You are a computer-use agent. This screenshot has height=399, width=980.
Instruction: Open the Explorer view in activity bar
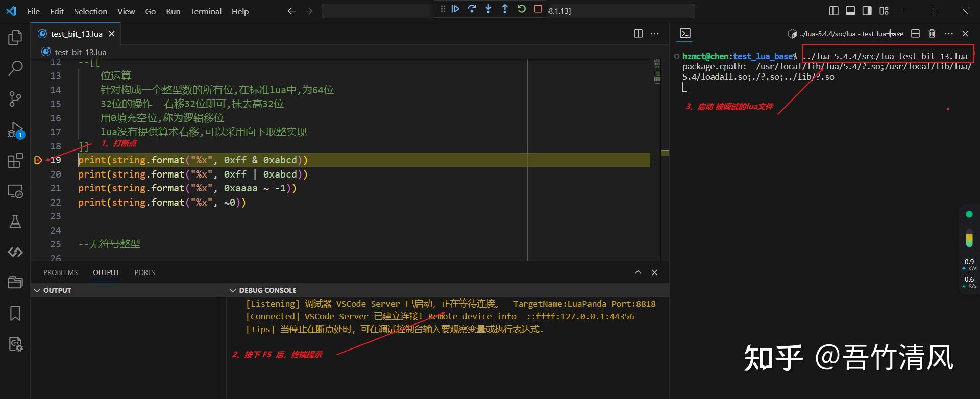(x=15, y=37)
